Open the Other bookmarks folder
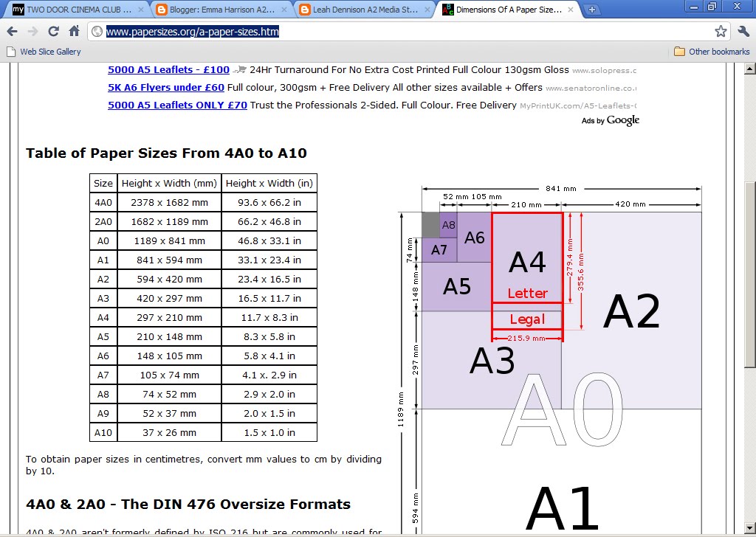 [x=712, y=52]
